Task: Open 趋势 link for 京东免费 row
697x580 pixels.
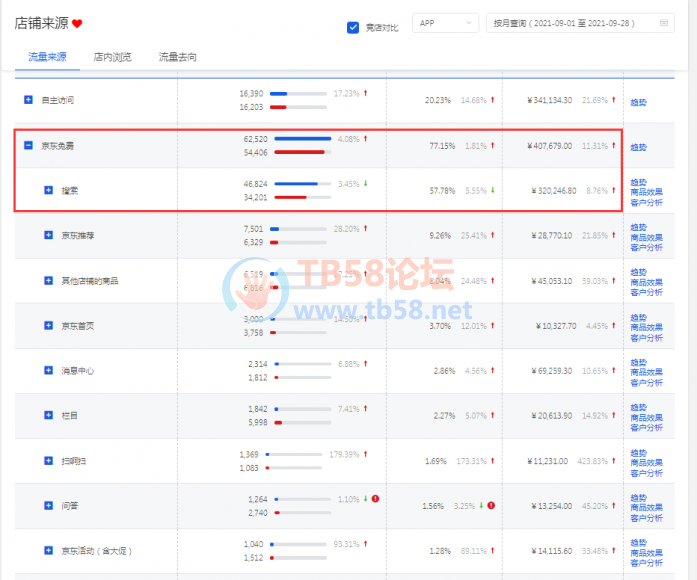Action: [638, 147]
